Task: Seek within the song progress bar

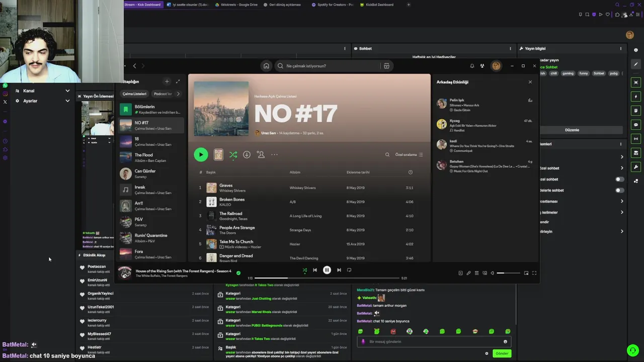Action: [x=327, y=278]
